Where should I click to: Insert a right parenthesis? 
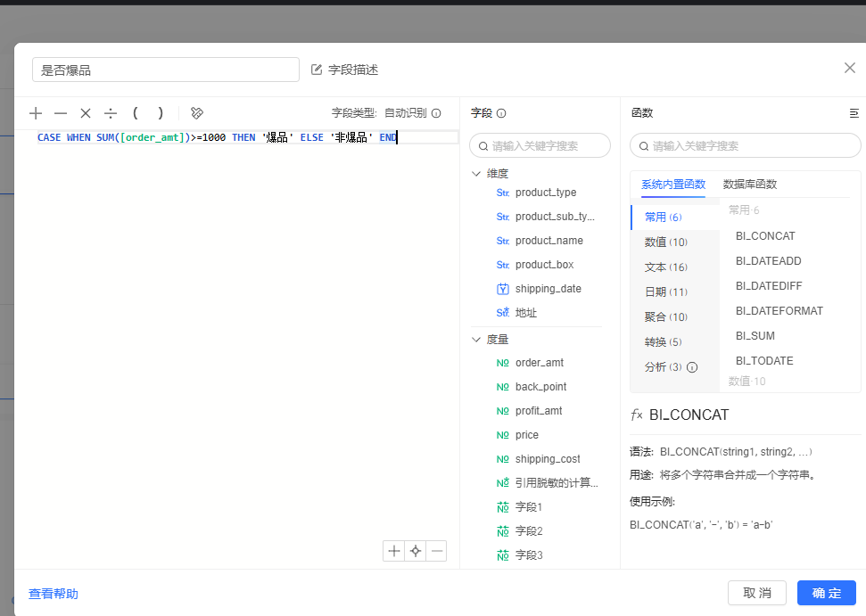[160, 113]
